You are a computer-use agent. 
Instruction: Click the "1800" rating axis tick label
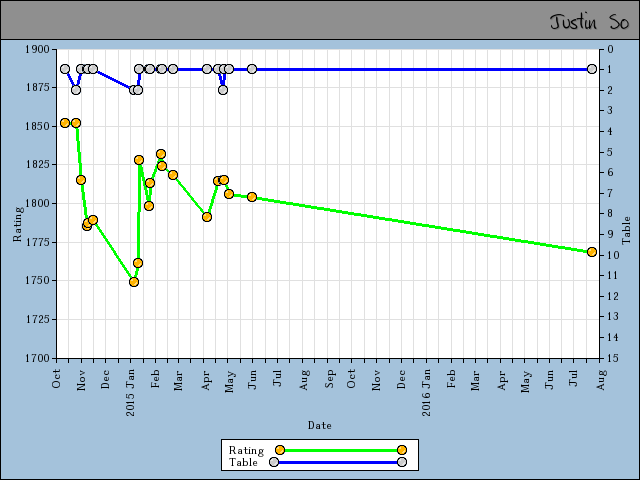click(37, 203)
